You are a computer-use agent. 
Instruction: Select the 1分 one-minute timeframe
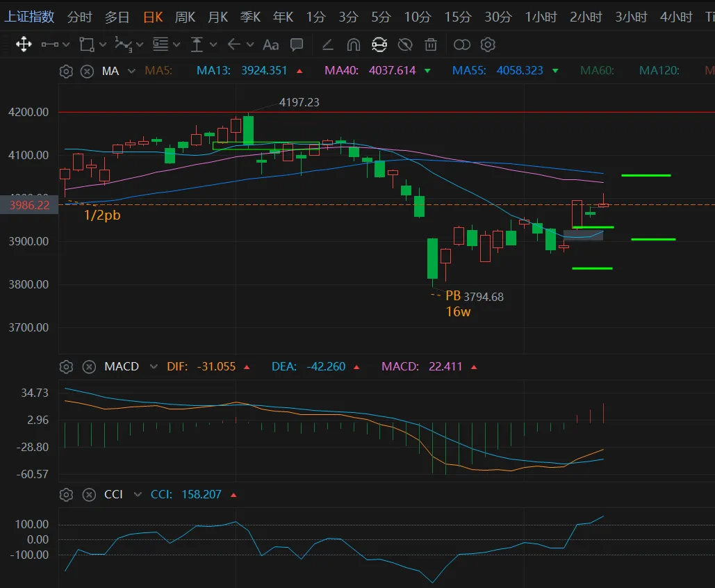315,17
